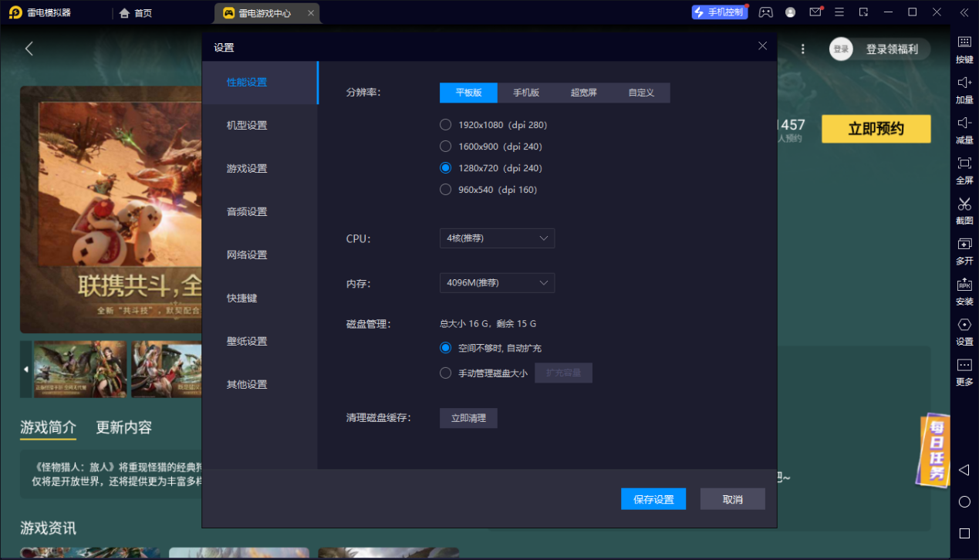Open 更新内容 tab in game center
Viewport: 979px width, 560px height.
tap(124, 427)
